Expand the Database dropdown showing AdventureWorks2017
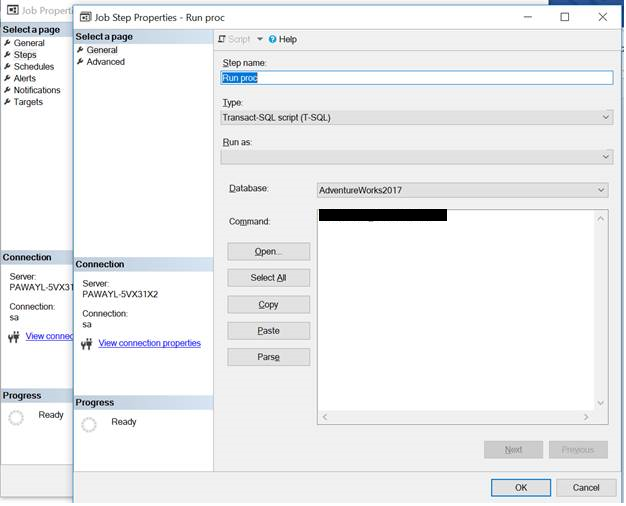This screenshot has width=626, height=506. [x=600, y=190]
